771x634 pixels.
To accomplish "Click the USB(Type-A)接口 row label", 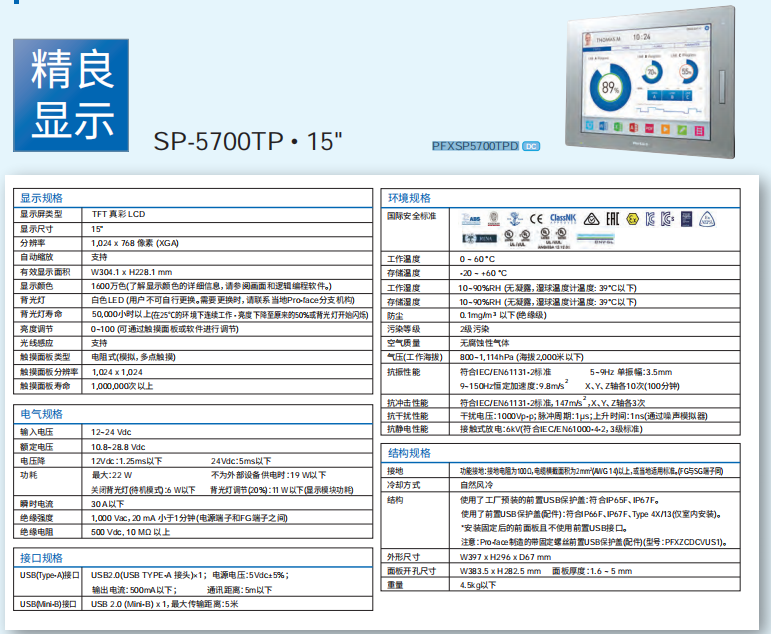I will pyautogui.click(x=49, y=575).
